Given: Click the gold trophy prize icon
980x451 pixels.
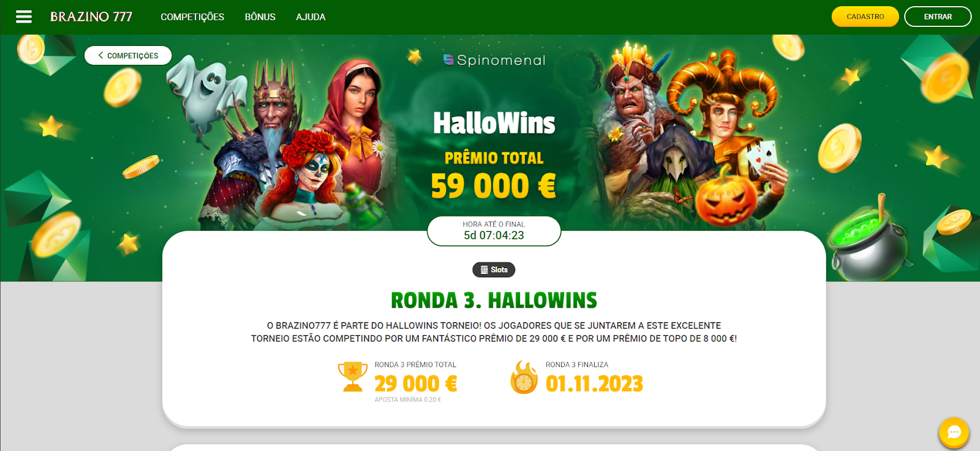Looking at the screenshot, I should 353,376.
